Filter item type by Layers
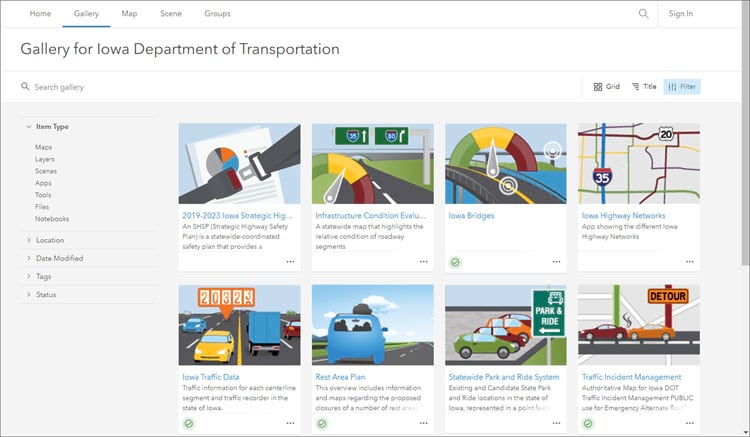 coord(44,159)
